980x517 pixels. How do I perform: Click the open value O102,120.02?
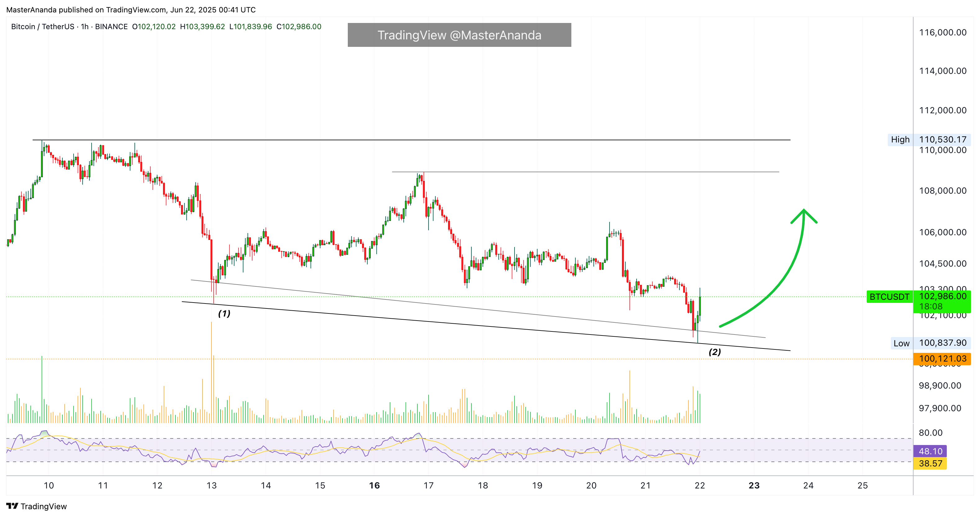[x=154, y=27]
